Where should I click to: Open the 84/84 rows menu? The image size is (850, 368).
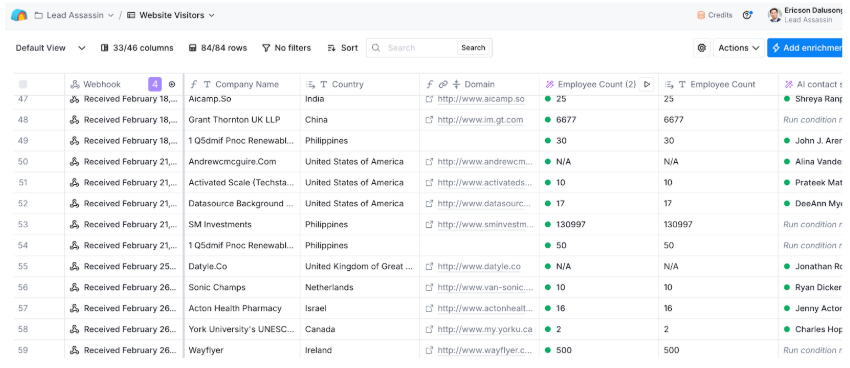coord(217,48)
